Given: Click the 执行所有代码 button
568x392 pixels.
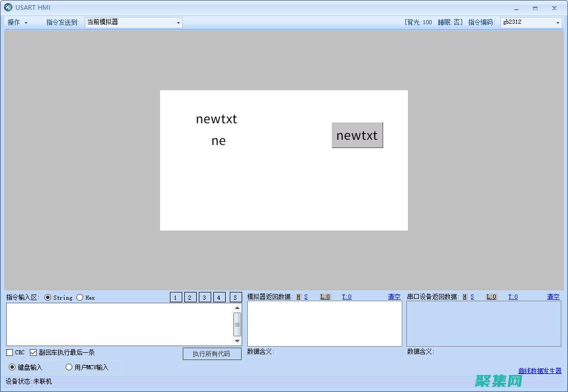Looking at the screenshot, I should click(x=212, y=354).
